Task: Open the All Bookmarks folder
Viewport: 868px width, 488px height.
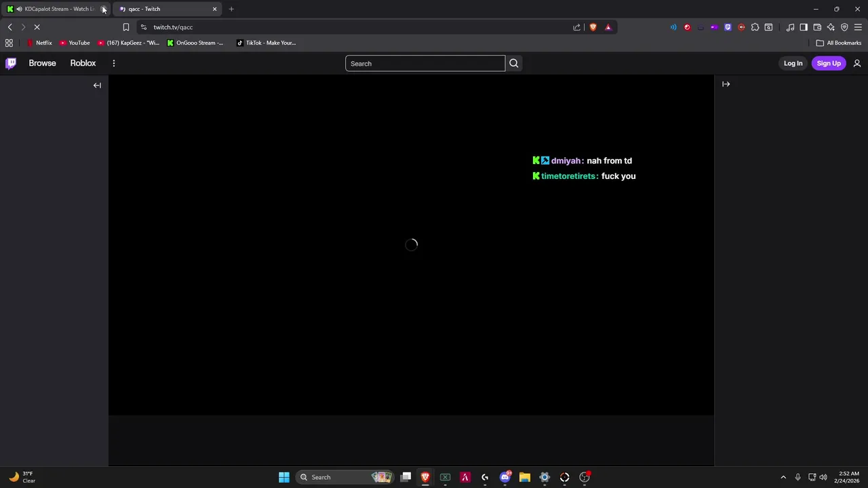Action: (839, 43)
